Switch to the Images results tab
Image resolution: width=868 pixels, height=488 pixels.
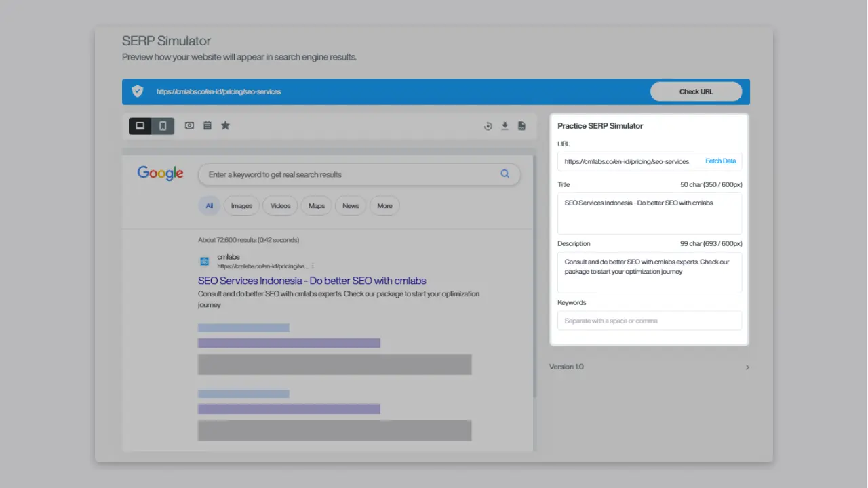click(241, 205)
